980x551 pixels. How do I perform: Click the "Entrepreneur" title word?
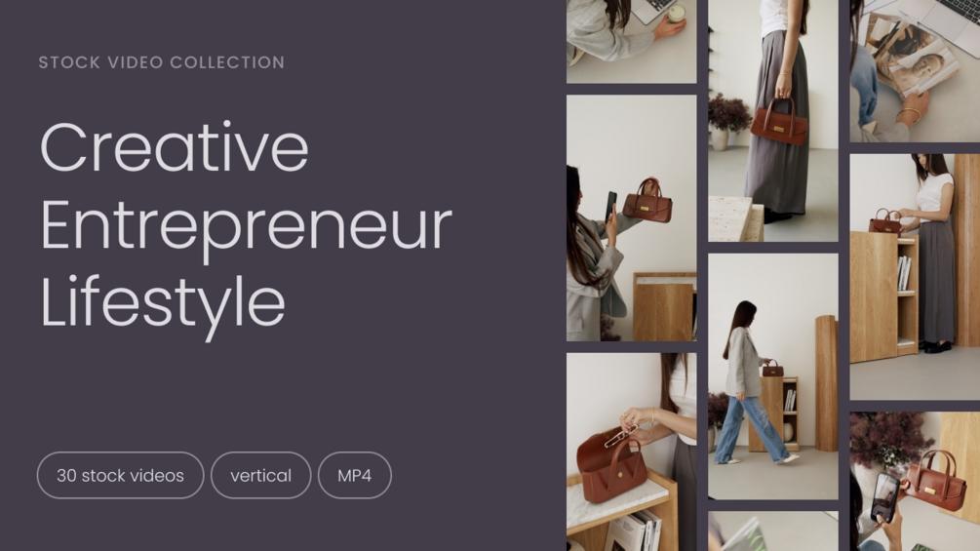[247, 225]
